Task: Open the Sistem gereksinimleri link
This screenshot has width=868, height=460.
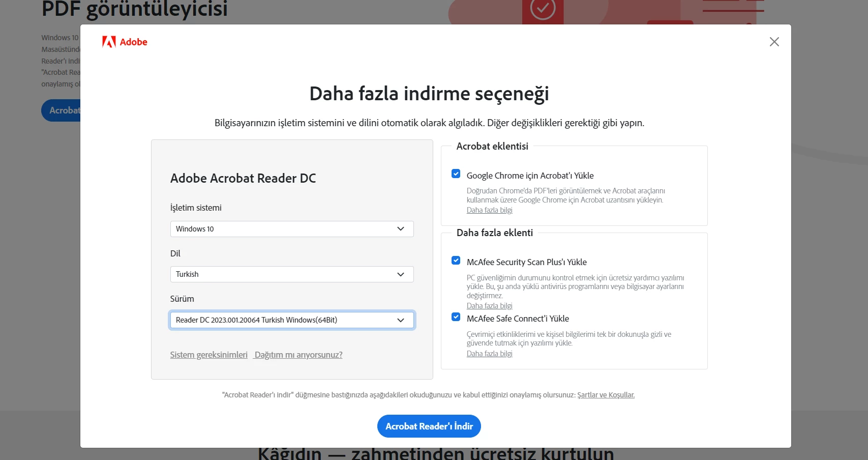Action: pos(208,355)
